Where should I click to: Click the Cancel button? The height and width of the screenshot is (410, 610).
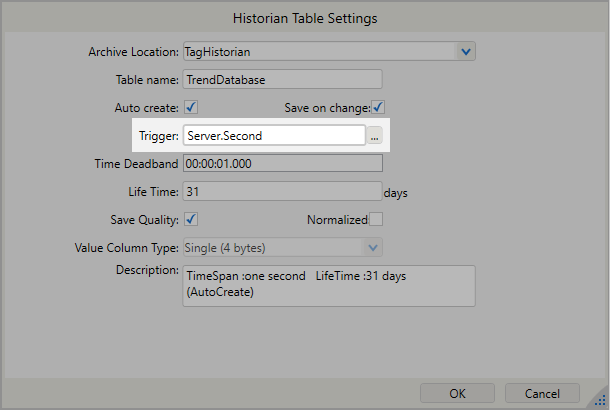click(x=543, y=393)
